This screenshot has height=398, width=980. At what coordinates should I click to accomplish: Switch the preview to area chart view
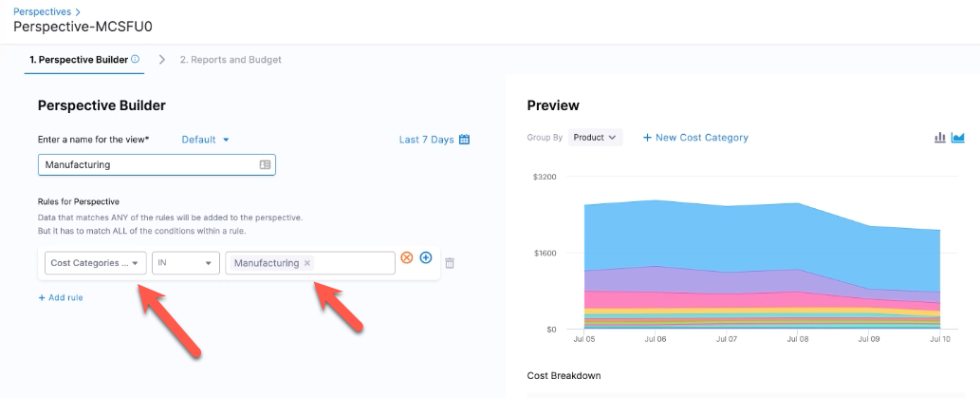(x=958, y=138)
